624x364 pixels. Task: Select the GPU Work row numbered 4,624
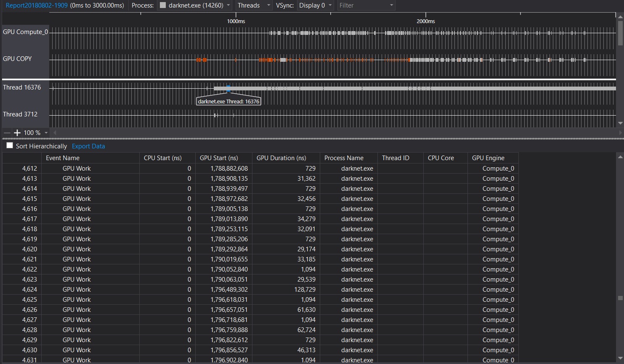(x=168, y=289)
